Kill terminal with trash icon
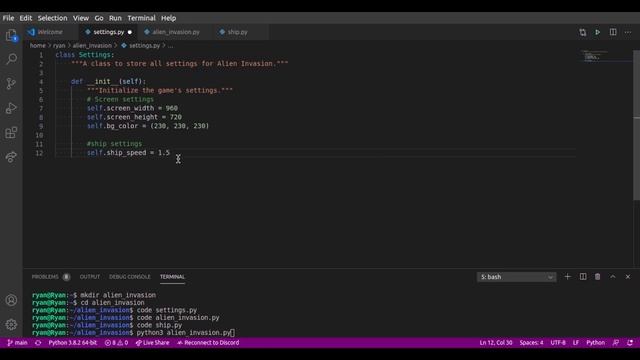The height and width of the screenshot is (360, 640). tap(598, 277)
